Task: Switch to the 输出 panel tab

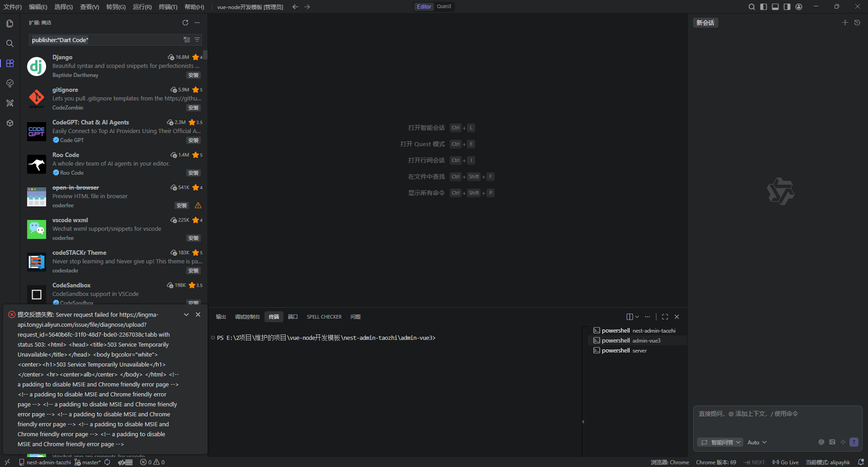Action: (x=221, y=317)
